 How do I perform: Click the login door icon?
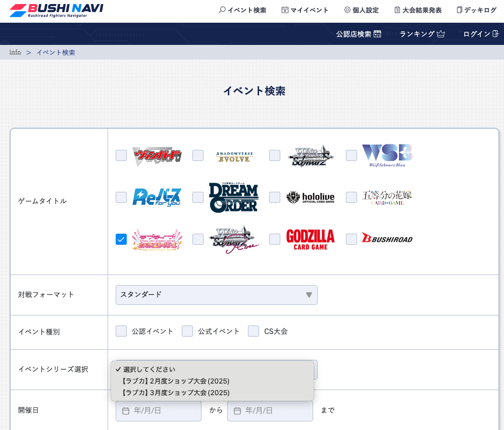pos(495,34)
